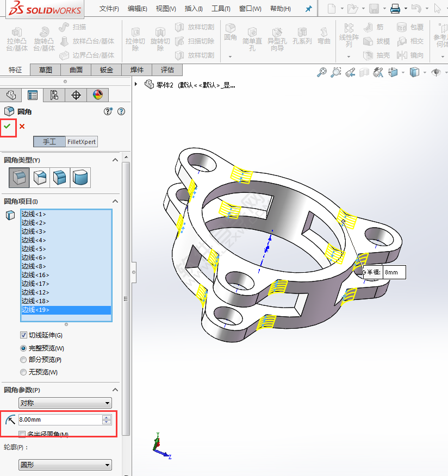Open the 视图(V) menu
Viewport: 448px width, 476px height.
click(166, 9)
